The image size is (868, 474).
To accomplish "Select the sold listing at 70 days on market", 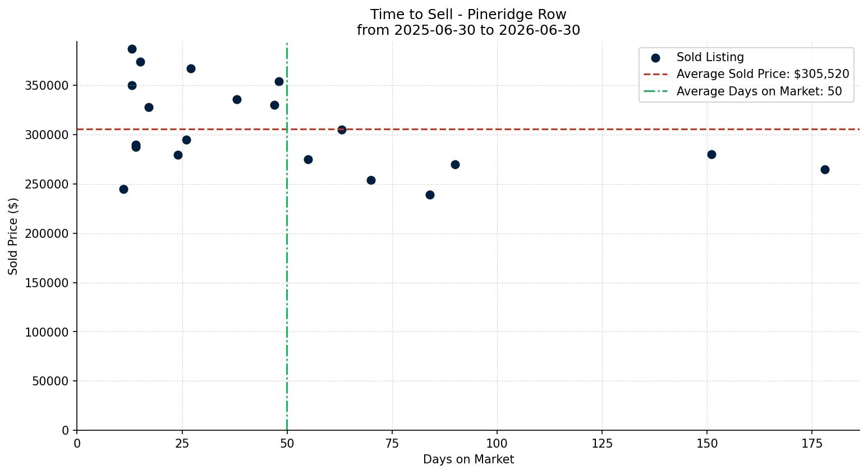I will [x=371, y=180].
